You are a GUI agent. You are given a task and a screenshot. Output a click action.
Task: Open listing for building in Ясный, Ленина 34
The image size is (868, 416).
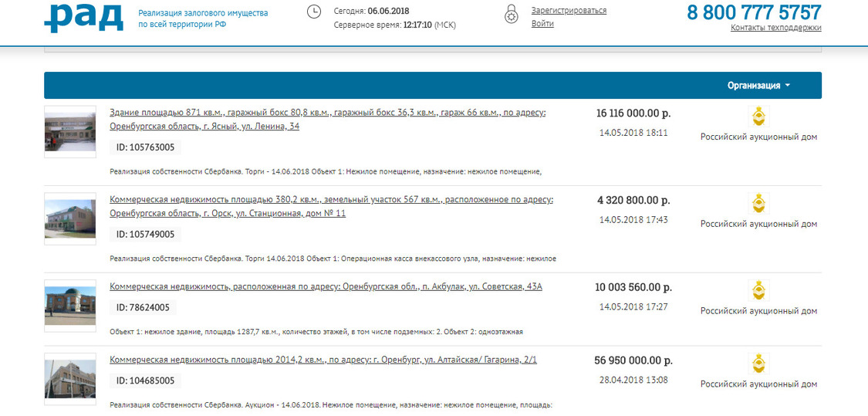(327, 120)
